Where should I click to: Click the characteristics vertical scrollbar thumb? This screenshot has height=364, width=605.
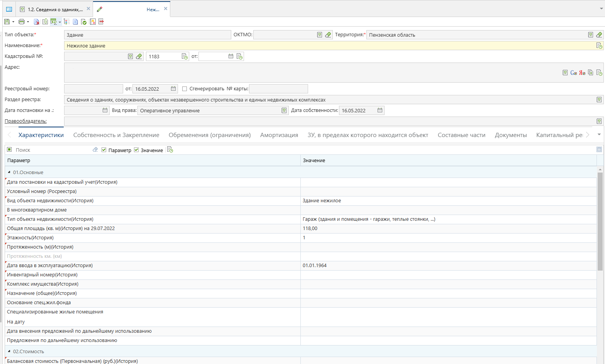[x=600, y=222]
